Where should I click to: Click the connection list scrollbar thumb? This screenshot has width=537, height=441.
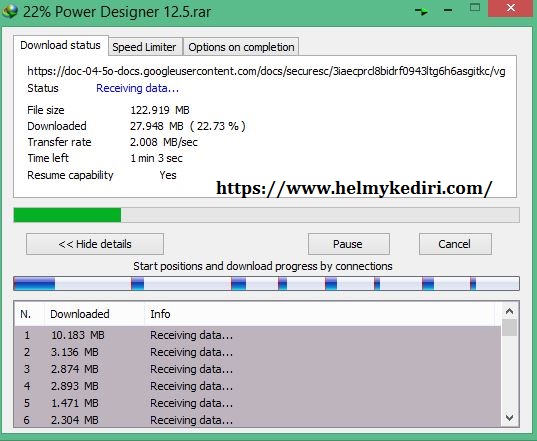[510, 327]
